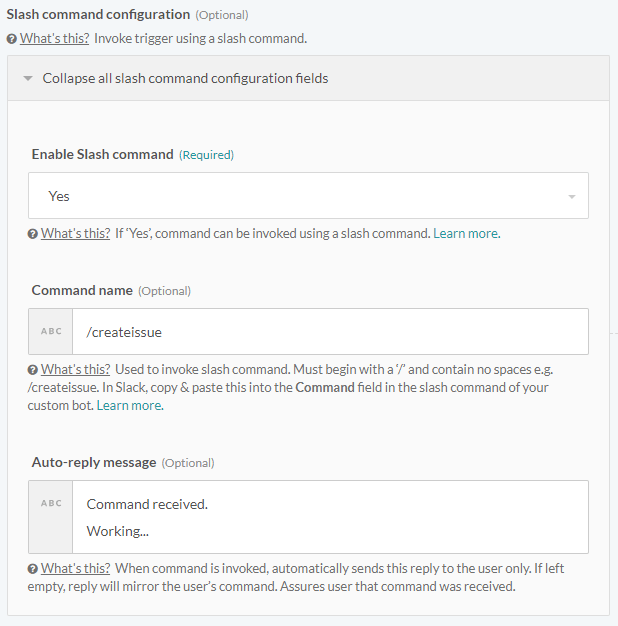Focus the Command name field containing /createissue
Screen dimensions: 618x626
(330, 331)
